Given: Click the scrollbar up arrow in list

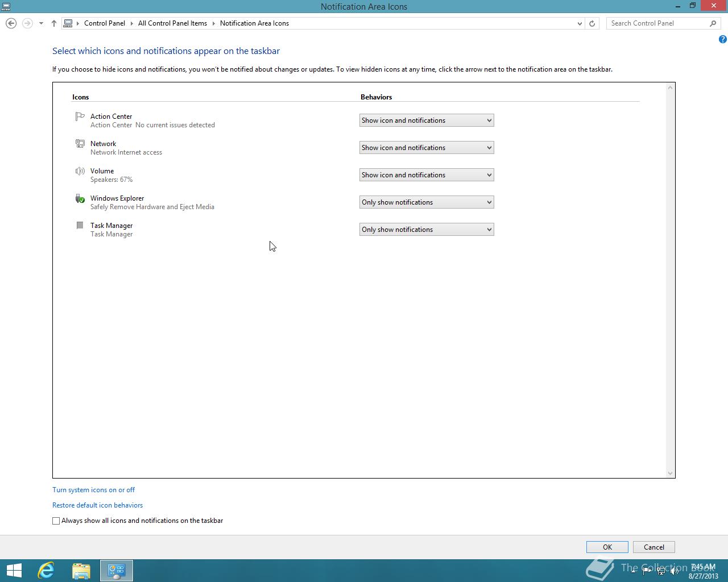Looking at the screenshot, I should [670, 87].
